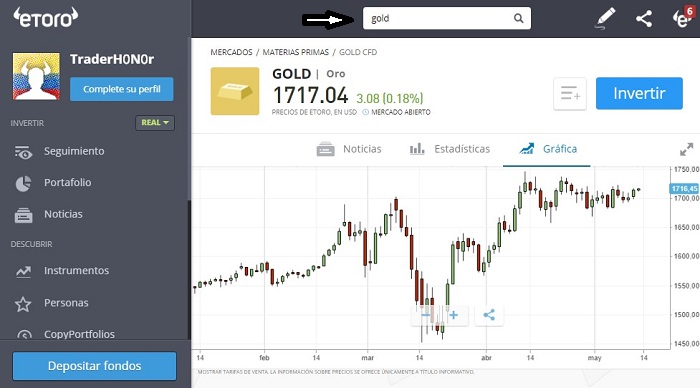Click the MERCADO ABIERTO status text
Screen dimensions: 700x388
click(x=401, y=112)
